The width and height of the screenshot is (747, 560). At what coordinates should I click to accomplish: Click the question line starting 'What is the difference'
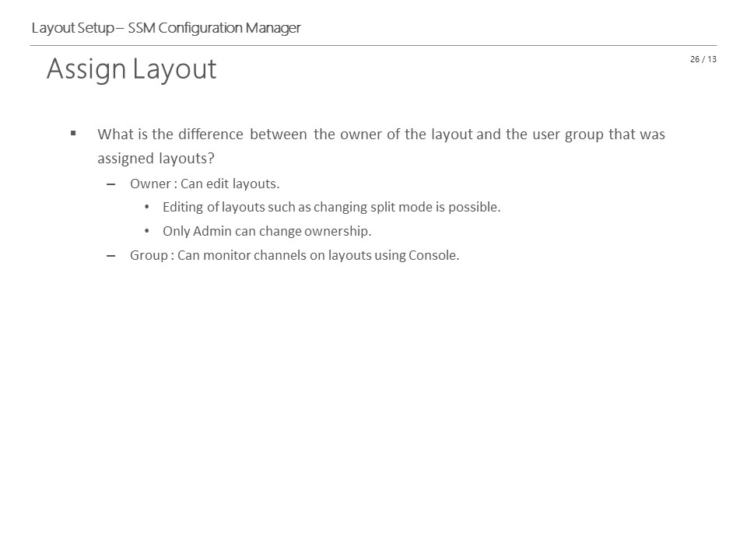coord(381,135)
